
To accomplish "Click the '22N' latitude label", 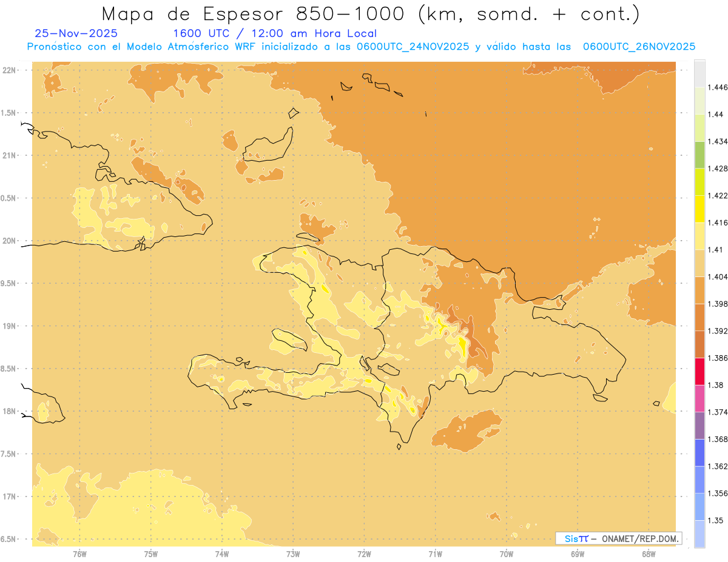I will (10, 70).
